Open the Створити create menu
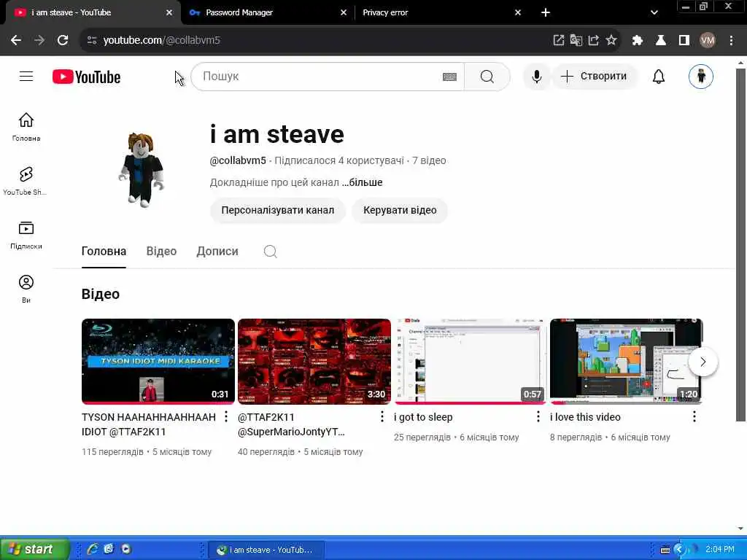Viewport: 747px width, 560px height. [x=595, y=76]
